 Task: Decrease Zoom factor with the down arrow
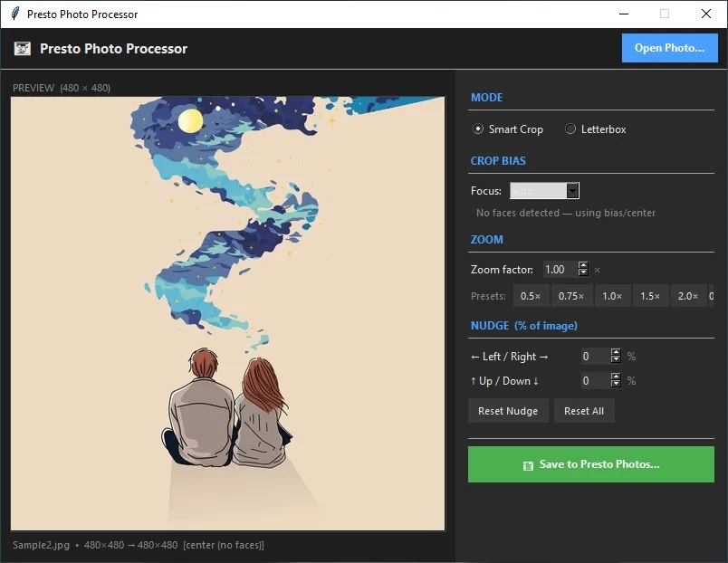coord(583,273)
